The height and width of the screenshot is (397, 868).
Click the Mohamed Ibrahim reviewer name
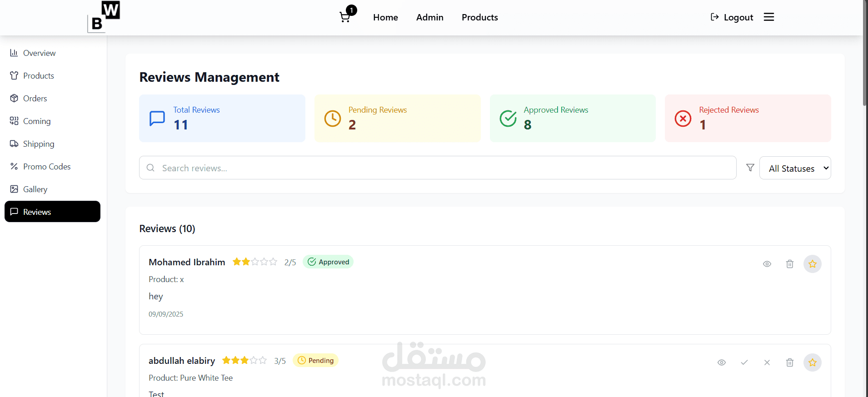[187, 262]
